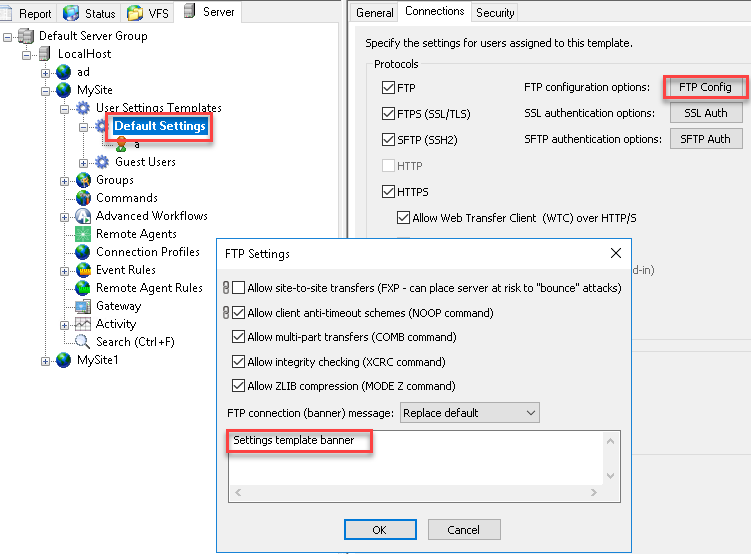This screenshot has height=554, width=751.
Task: Uncheck Allow ZLIB compression checkbox
Action: (x=239, y=386)
